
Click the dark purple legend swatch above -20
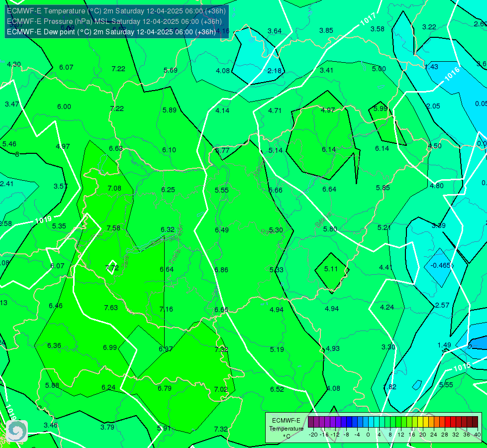click(311, 422)
